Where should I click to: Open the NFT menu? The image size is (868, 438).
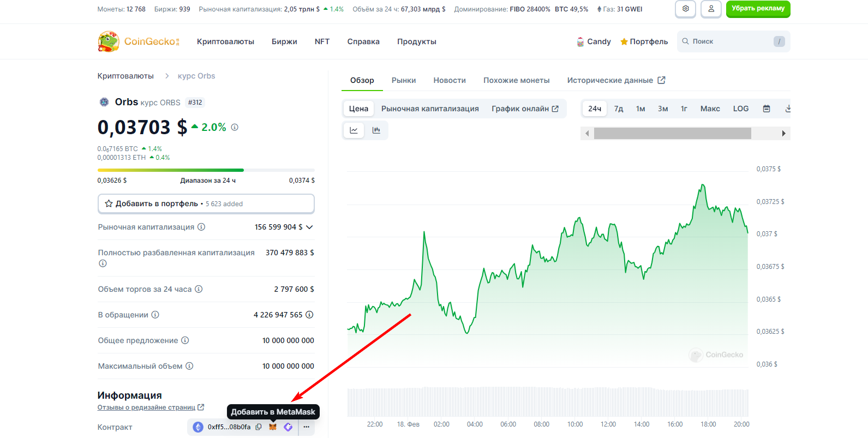click(322, 41)
